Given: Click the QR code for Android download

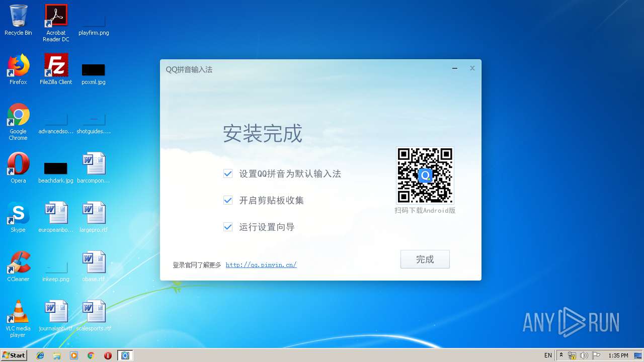Looking at the screenshot, I should [425, 175].
